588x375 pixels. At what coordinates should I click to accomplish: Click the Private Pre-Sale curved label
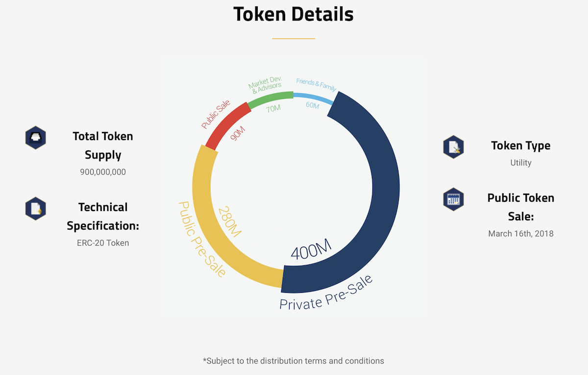click(326, 293)
